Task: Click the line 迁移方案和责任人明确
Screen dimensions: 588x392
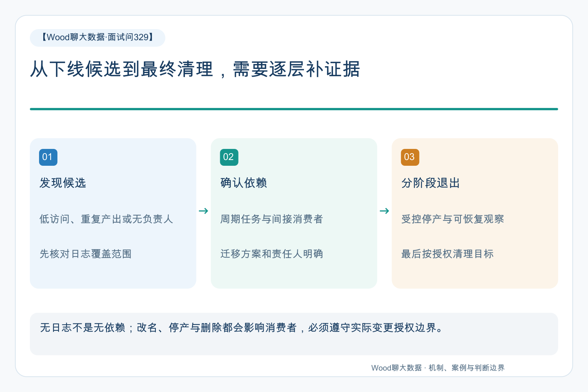Action: (272, 254)
